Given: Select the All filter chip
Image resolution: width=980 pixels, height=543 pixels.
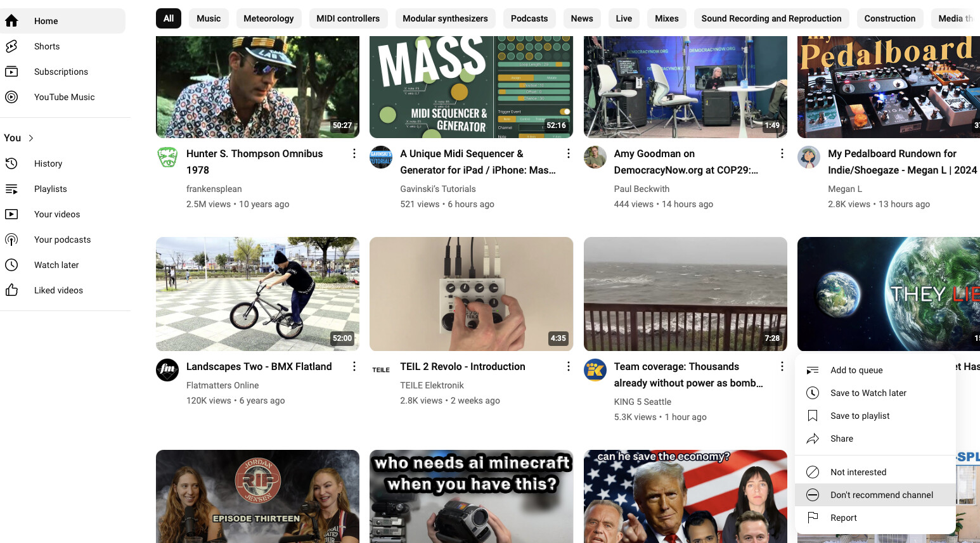Looking at the screenshot, I should coord(169,18).
